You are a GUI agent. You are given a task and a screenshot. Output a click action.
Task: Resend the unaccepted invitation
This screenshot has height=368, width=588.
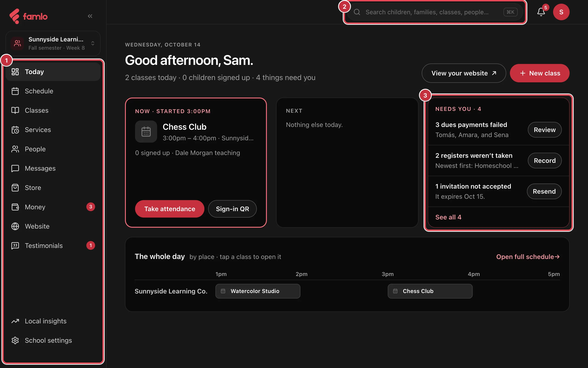point(544,191)
